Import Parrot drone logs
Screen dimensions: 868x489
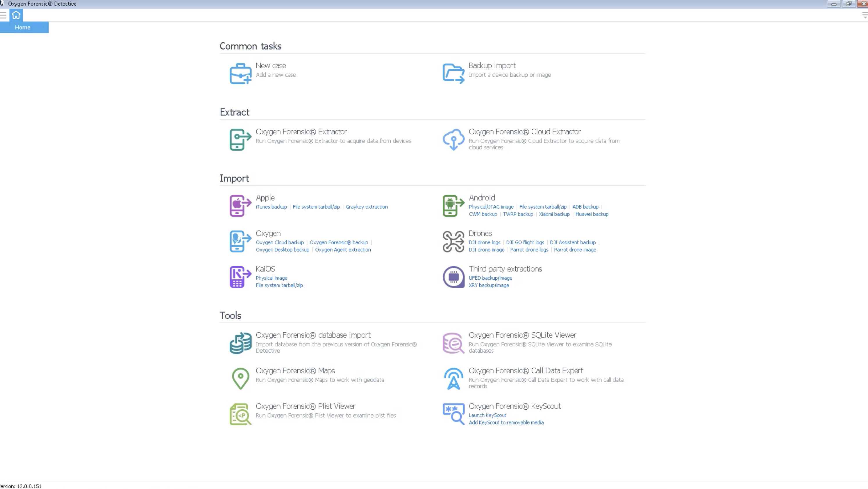coord(529,250)
